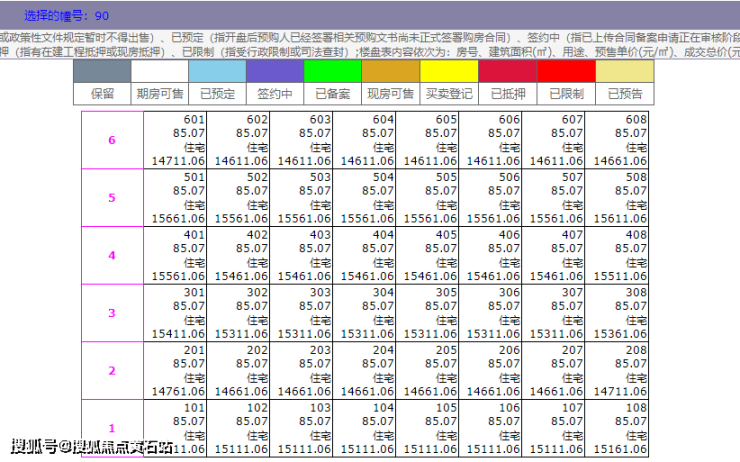Click the orange 现房可售 color swatch
This screenshot has height=462, width=740.
390,71
